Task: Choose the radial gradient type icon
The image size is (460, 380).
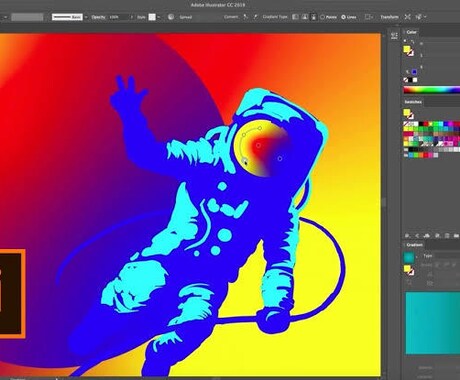Action: (304, 17)
